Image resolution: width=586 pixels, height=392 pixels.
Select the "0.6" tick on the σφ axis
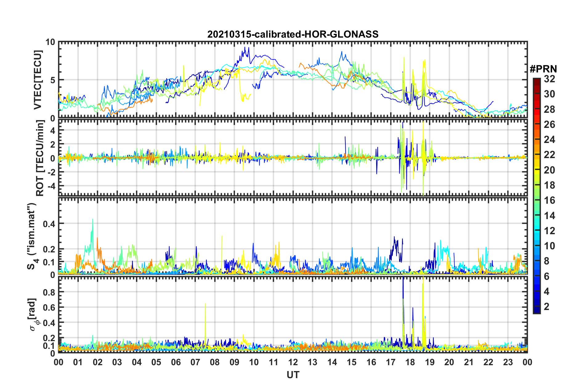click(x=49, y=307)
